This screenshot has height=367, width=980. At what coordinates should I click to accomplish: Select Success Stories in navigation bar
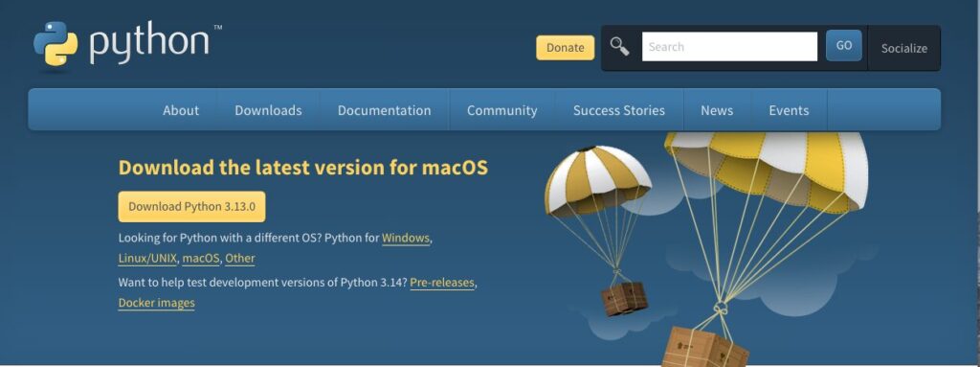click(619, 110)
